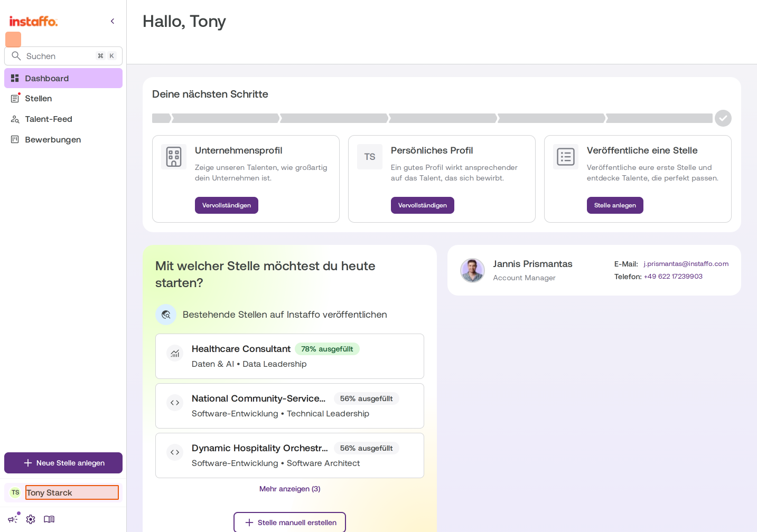Click the phone number +49 622 17239903

click(673, 277)
